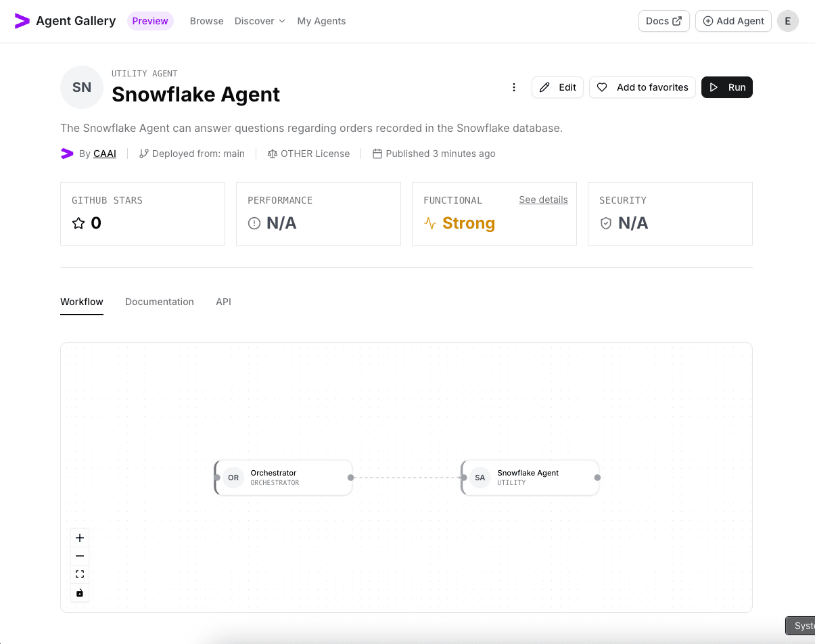
Task: Fit the workflow view to screen
Action: point(79,573)
